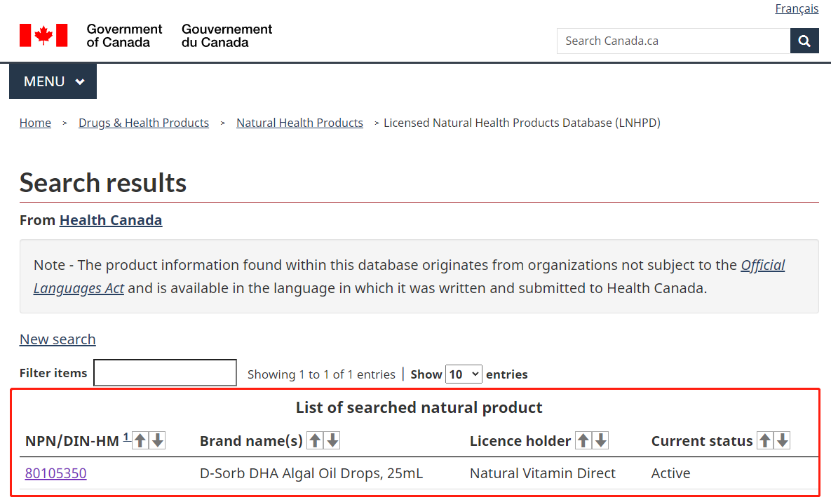Sort Brand name(s) descending arrow
The width and height of the screenshot is (831, 502).
[x=332, y=441]
